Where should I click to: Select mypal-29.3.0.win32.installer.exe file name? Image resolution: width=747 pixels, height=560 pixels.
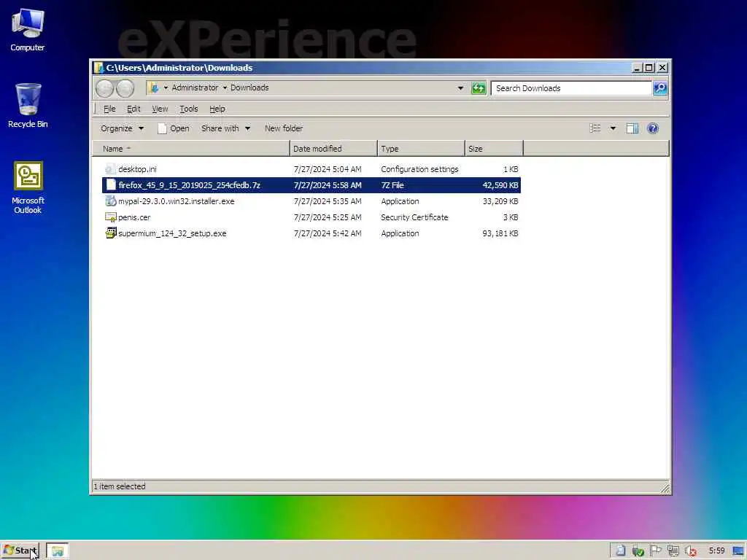tap(177, 201)
